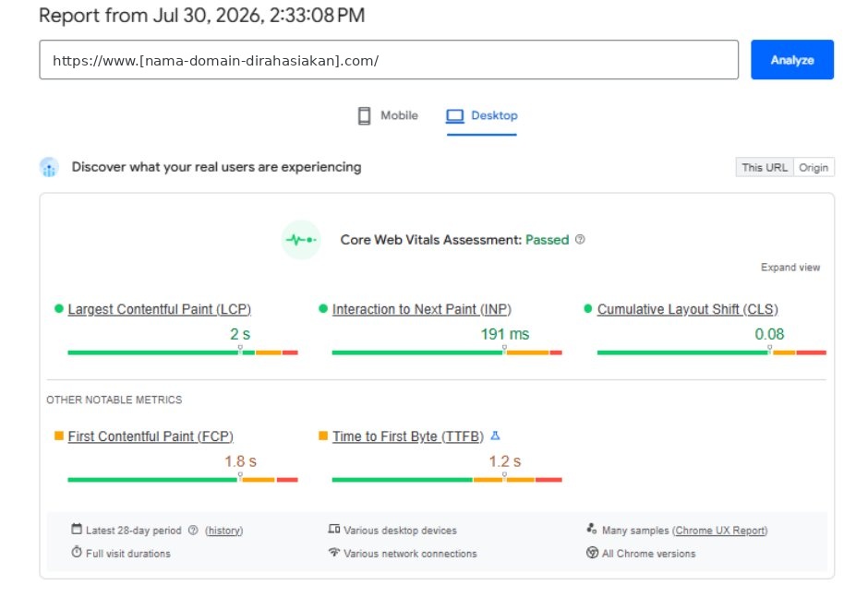Click the real users insight icon
The image size is (868, 609).
pos(49,167)
